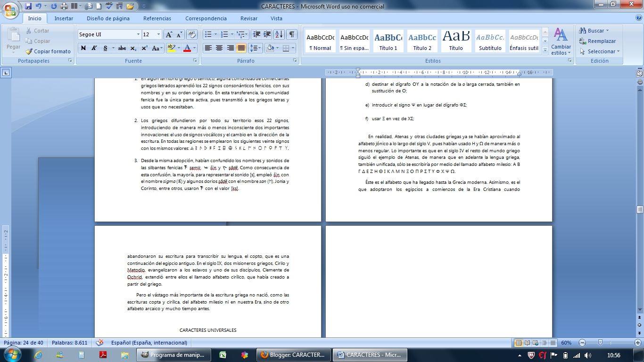Viewport: 644px width, 362px height.
Task: Switch to the Insertar tab
Action: pos(64,18)
